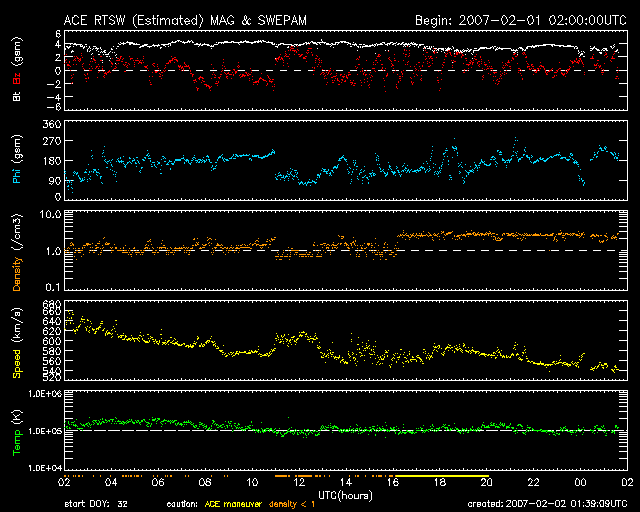This screenshot has width=640, height=512.
Task: Click the 'start DOY: 32' text
Action: point(96,504)
